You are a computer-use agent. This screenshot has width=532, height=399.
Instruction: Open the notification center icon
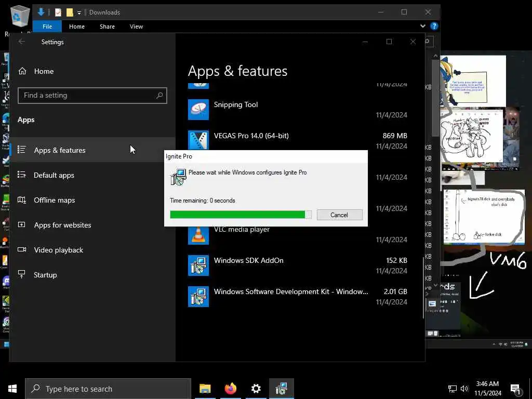(x=515, y=390)
